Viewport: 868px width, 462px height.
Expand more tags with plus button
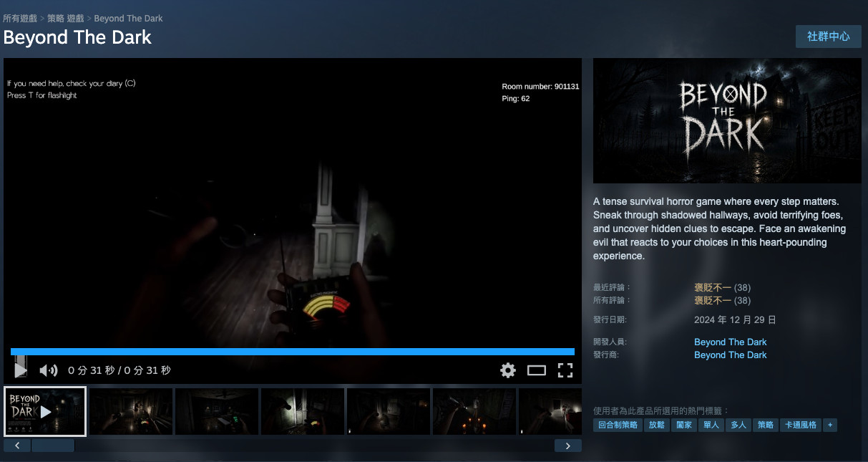[830, 425]
